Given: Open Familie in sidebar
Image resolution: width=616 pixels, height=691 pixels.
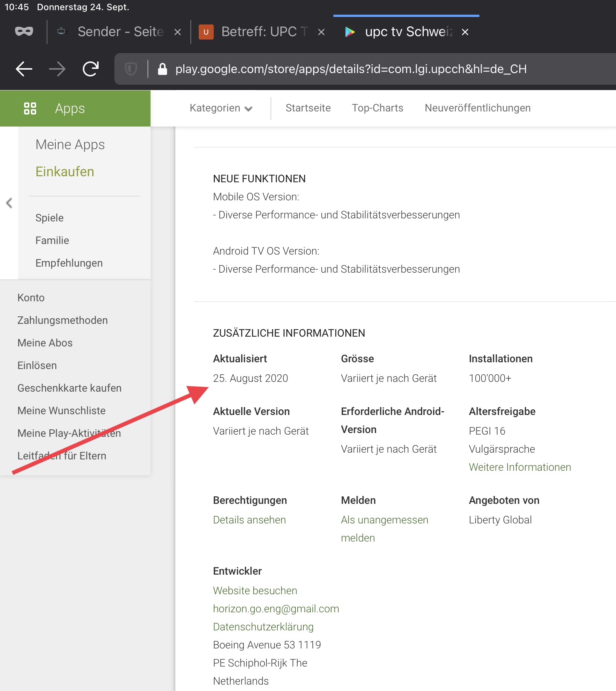Looking at the screenshot, I should 52,241.
